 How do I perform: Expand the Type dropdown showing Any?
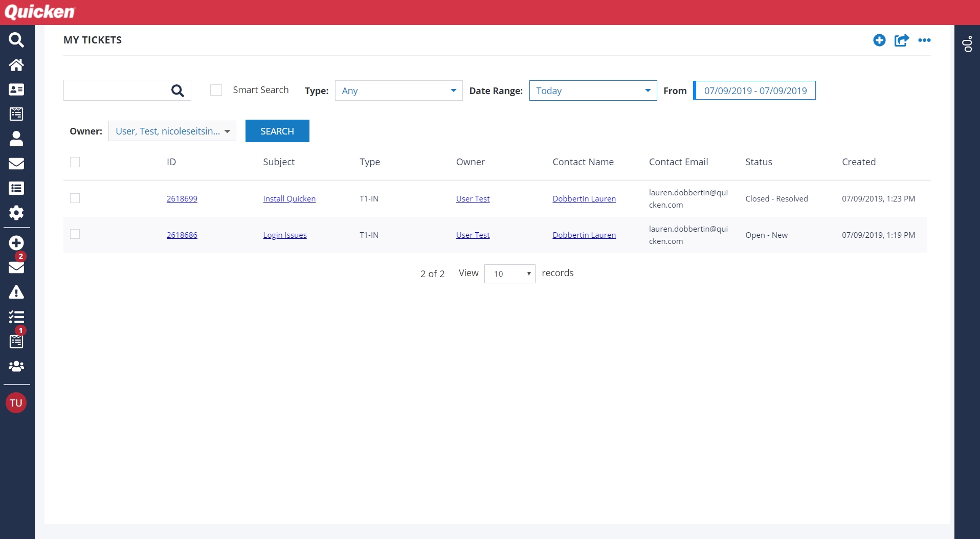click(398, 91)
